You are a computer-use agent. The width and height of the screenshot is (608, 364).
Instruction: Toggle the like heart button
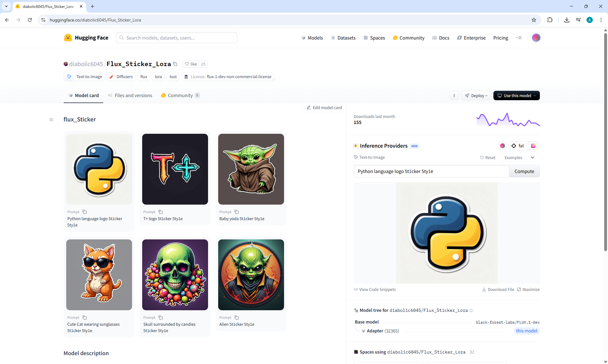coord(191,64)
